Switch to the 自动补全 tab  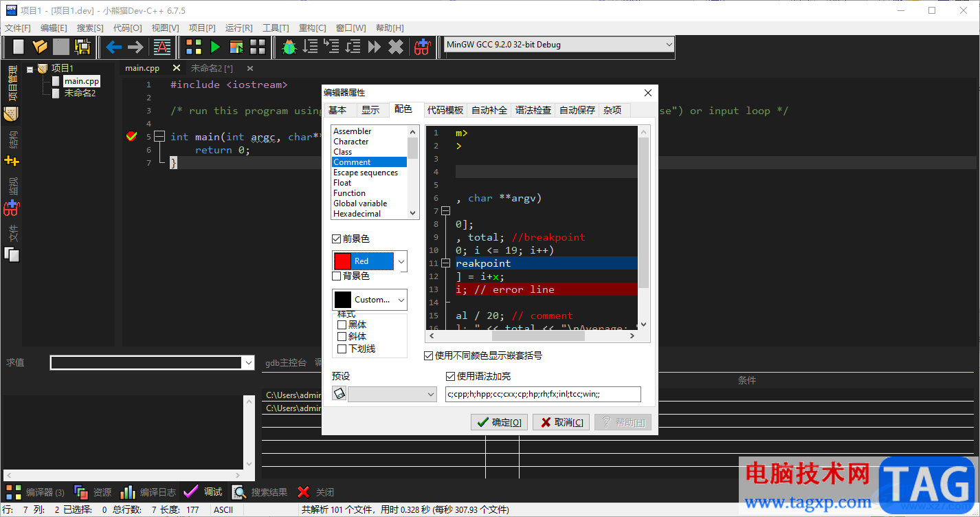tap(489, 110)
